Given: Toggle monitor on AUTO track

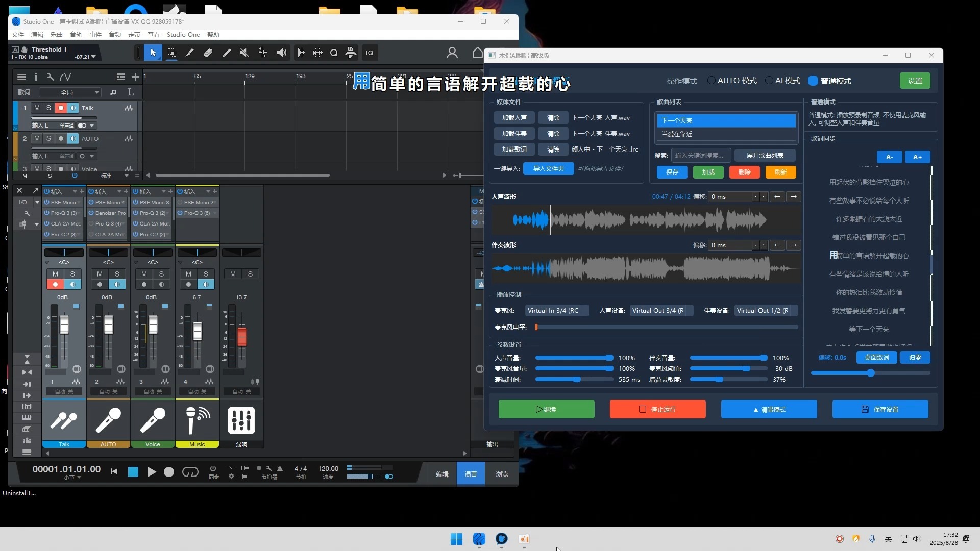Looking at the screenshot, I should pos(73,138).
